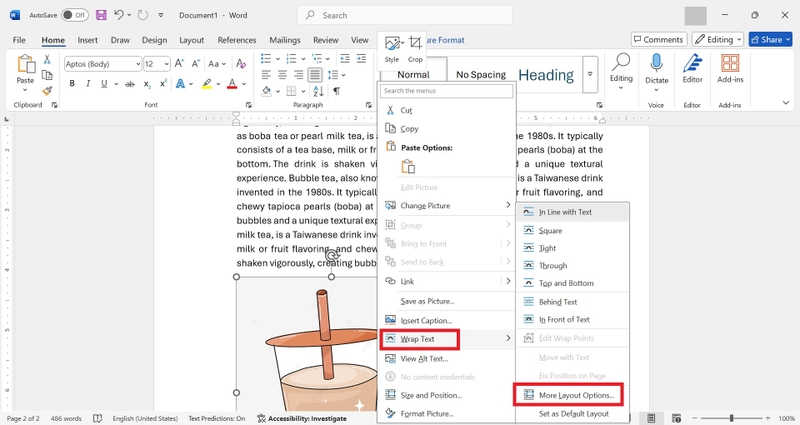
Task: Apply Subscript formatting
Action: coord(147,84)
